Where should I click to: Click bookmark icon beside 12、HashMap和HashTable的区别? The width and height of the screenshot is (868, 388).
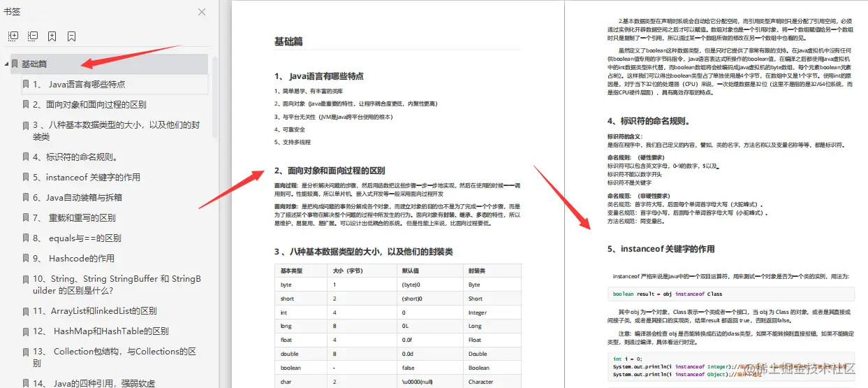[26, 331]
